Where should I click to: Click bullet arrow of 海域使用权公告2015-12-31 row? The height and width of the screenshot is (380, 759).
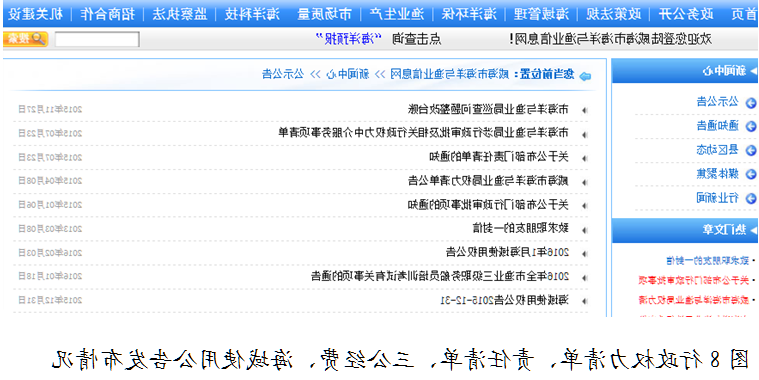[x=584, y=302]
